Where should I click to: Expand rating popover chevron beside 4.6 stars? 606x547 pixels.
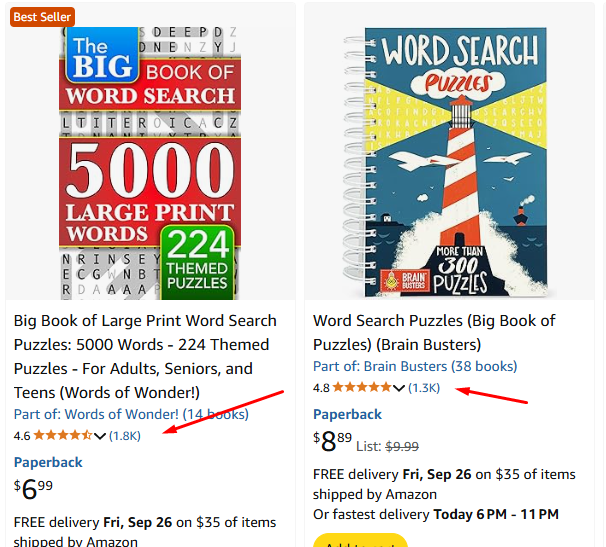coord(100,436)
